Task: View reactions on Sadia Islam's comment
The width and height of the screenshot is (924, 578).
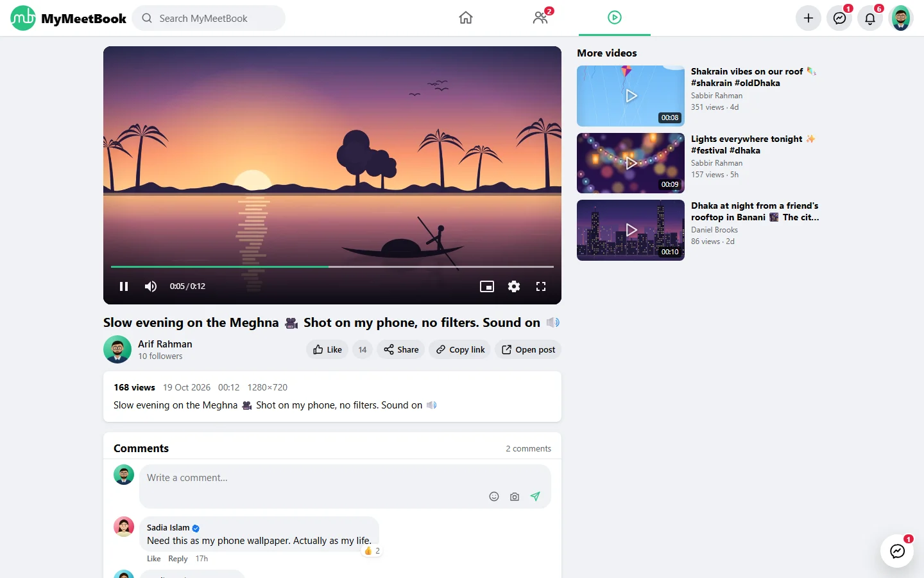Action: click(372, 551)
